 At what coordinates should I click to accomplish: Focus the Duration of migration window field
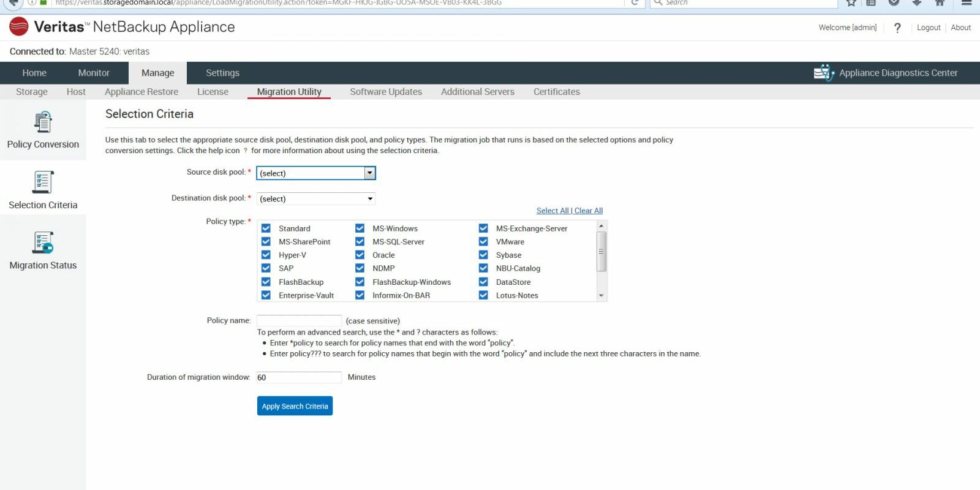pyautogui.click(x=299, y=377)
